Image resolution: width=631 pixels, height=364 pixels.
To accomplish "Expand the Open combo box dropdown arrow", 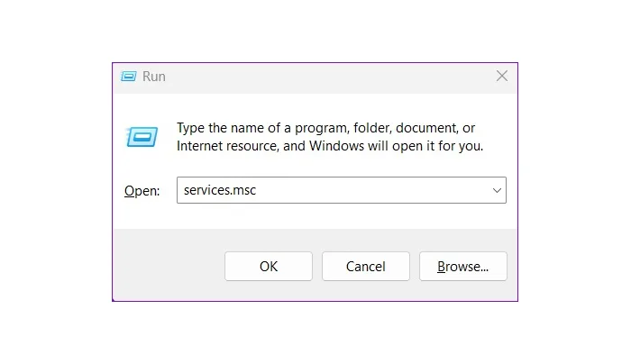I will pyautogui.click(x=497, y=190).
